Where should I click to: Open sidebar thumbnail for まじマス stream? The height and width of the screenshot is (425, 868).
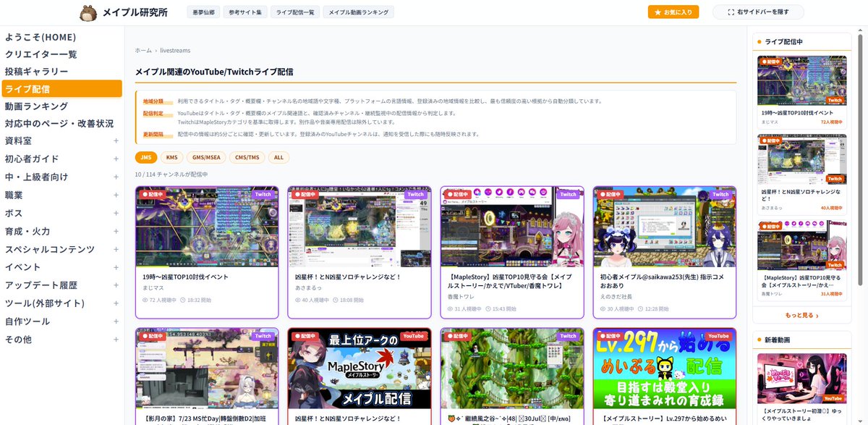pyautogui.click(x=801, y=80)
